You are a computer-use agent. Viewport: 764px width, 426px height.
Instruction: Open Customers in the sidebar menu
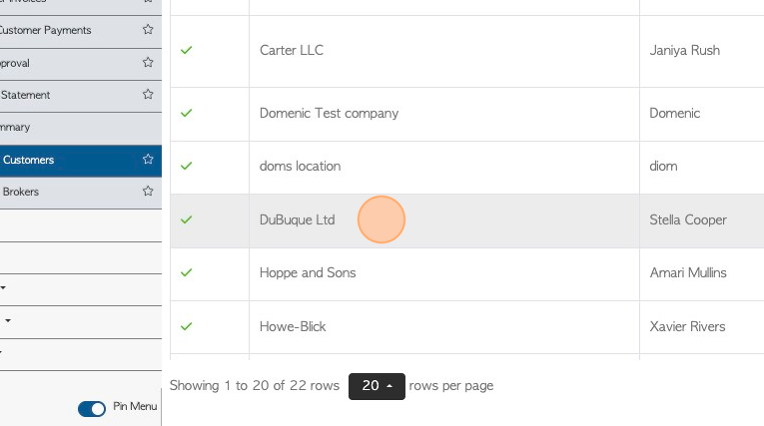[x=29, y=160]
